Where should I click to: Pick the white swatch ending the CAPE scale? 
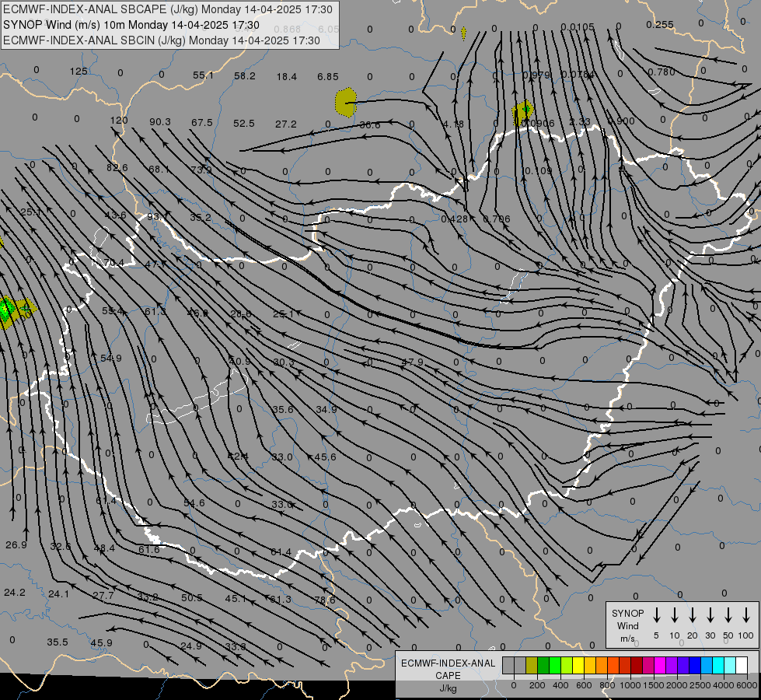point(741,665)
